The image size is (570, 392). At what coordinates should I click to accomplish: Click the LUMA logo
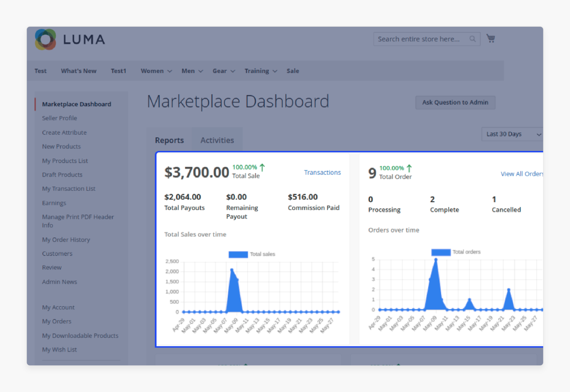coord(70,40)
